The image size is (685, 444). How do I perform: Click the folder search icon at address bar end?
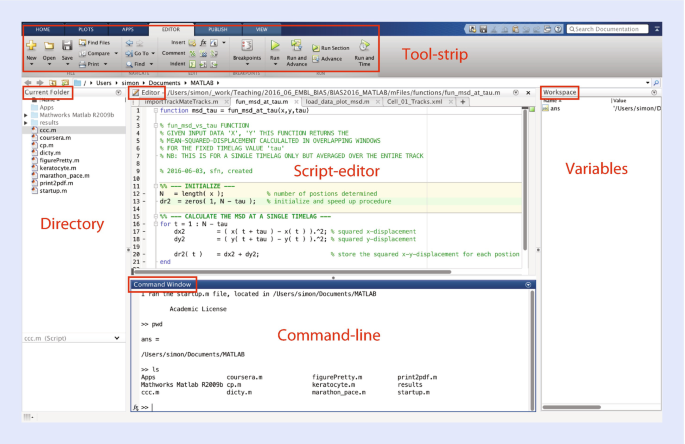coord(656,83)
